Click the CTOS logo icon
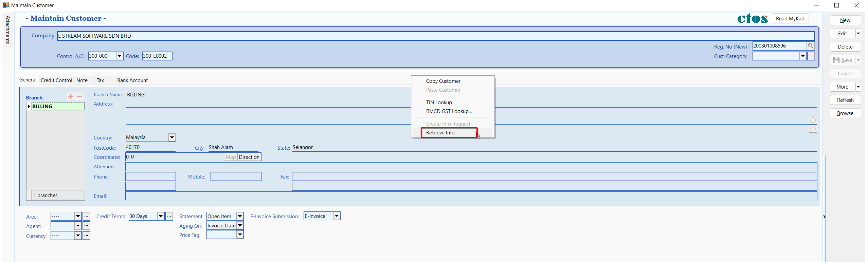The image size is (868, 262). 752,18
